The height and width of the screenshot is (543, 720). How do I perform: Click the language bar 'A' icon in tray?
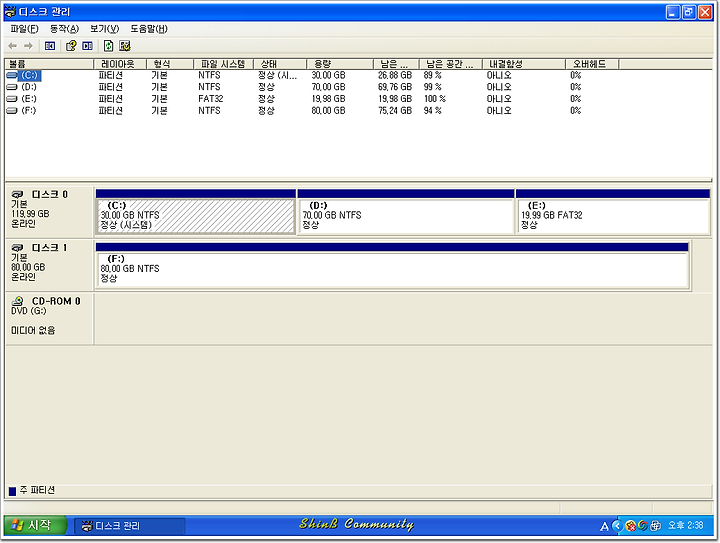(604, 526)
